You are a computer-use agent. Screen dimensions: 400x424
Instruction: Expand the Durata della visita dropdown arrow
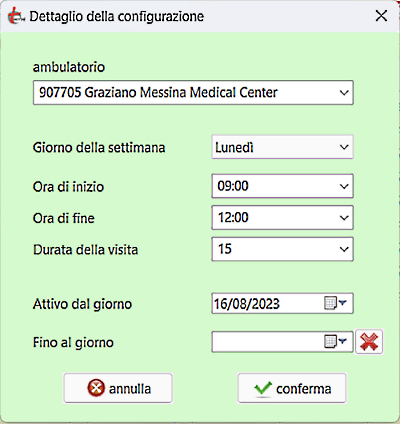[344, 249]
